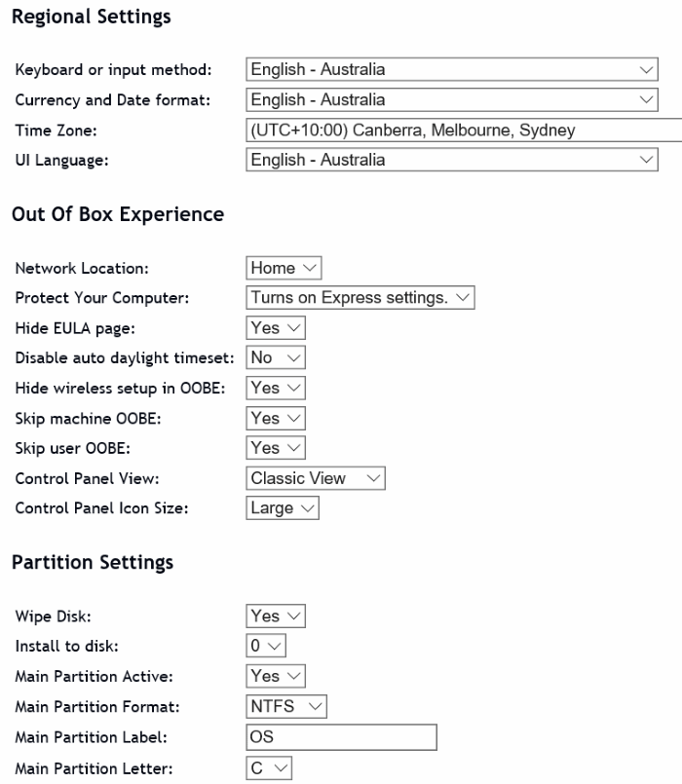The image size is (682, 784).
Task: Click the 'Main Partition Label:' label text
Action: pos(91,737)
